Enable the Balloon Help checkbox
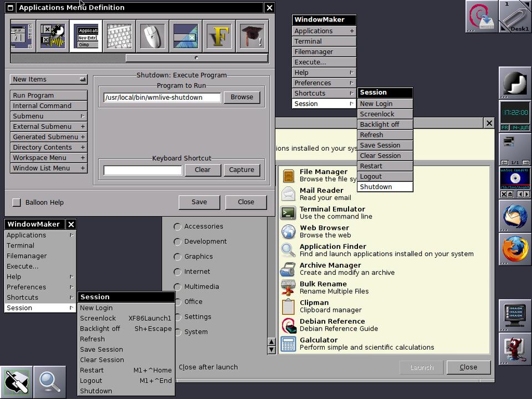532x399 pixels. [x=17, y=203]
